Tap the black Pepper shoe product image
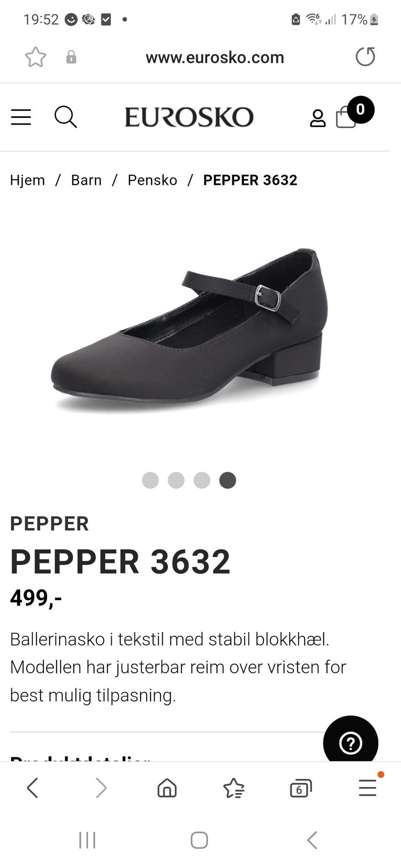Image resolution: width=401 pixels, height=868 pixels. pos(189,330)
